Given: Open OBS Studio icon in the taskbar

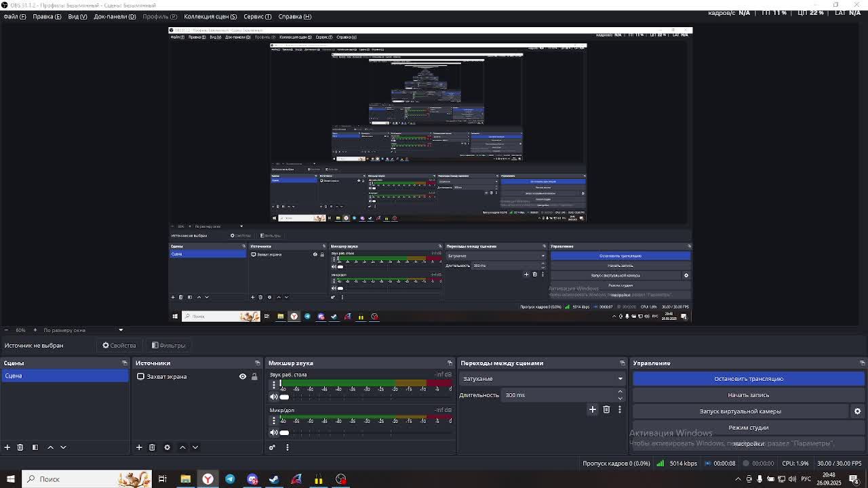Looking at the screenshot, I should pyautogui.click(x=341, y=479).
